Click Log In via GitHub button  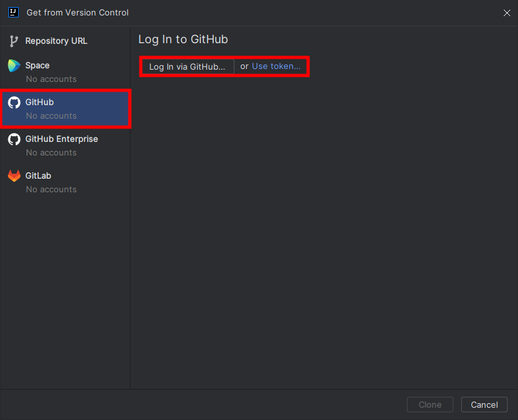[187, 66]
